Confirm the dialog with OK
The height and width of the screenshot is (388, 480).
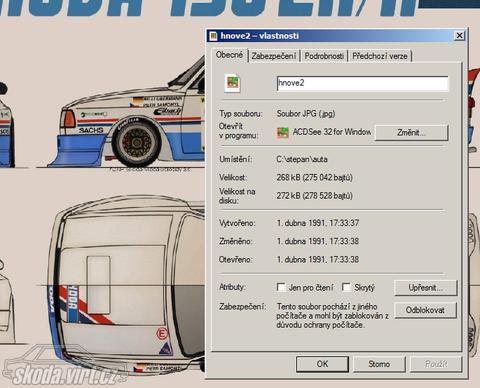coord(322,364)
